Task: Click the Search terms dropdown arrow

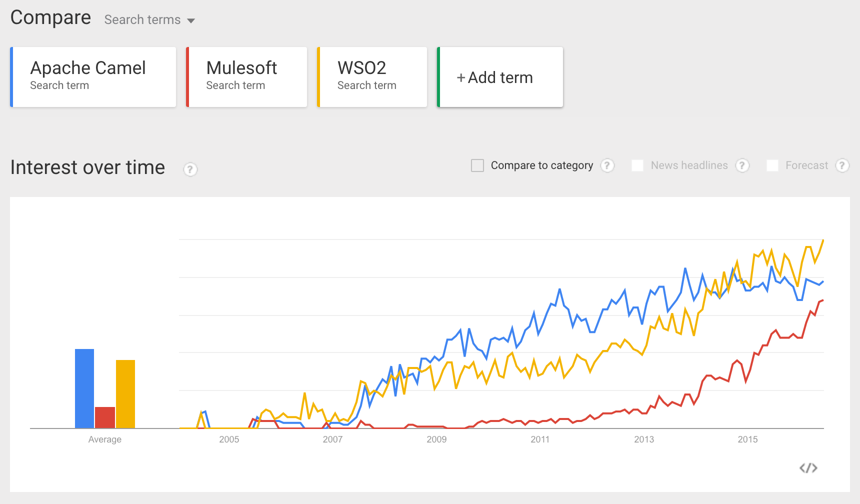Action: (191, 20)
